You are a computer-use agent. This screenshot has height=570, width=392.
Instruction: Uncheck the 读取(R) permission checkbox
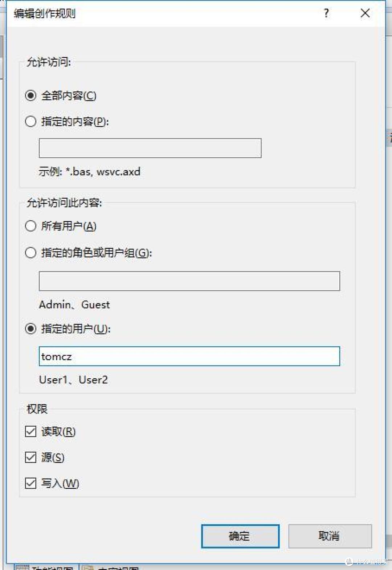(30, 431)
